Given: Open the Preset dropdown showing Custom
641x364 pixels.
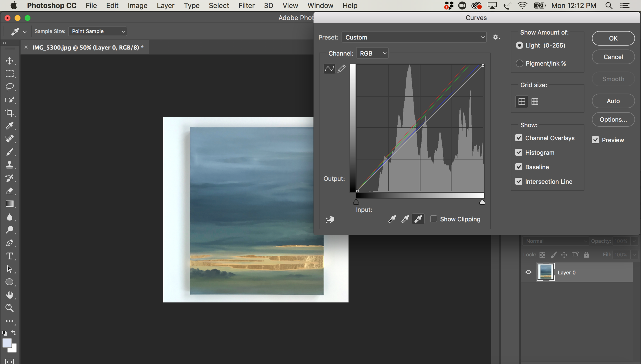Looking at the screenshot, I should (414, 37).
